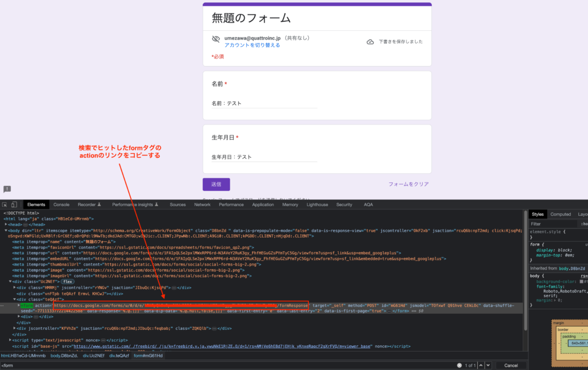
Task: Click the フォームをクリア link
Action: click(x=408, y=184)
